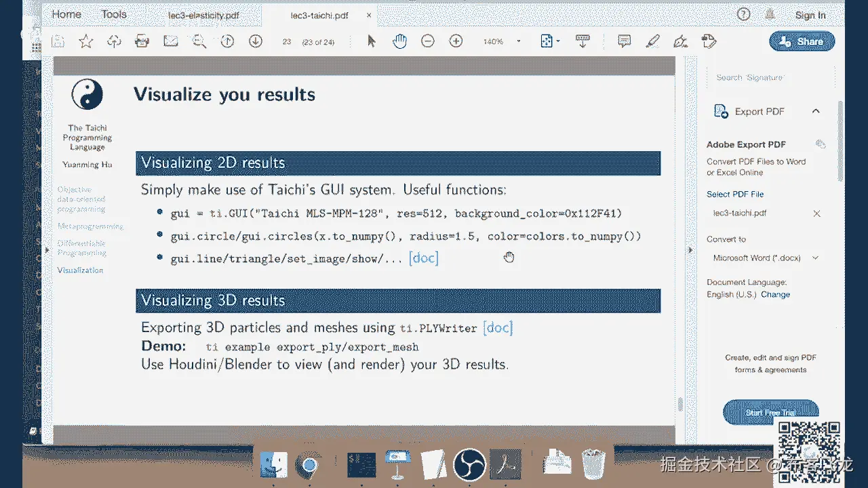Click the Search 'Signature' field

771,77
